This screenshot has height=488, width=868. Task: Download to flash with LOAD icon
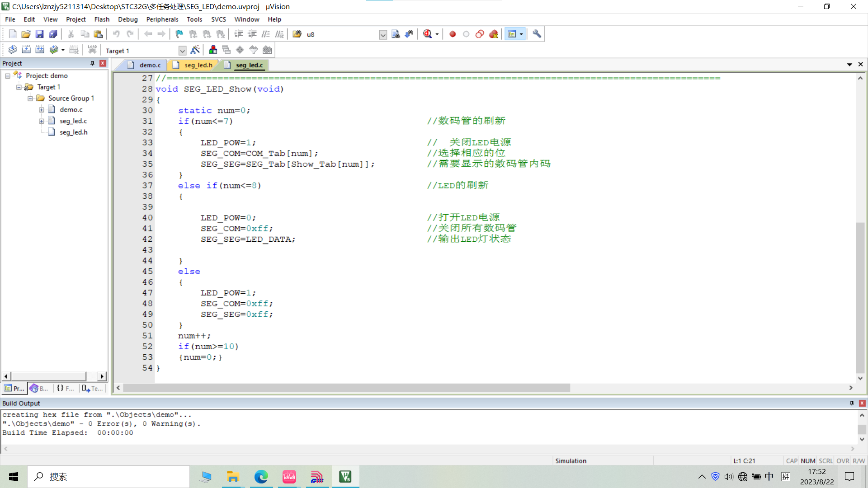point(92,50)
